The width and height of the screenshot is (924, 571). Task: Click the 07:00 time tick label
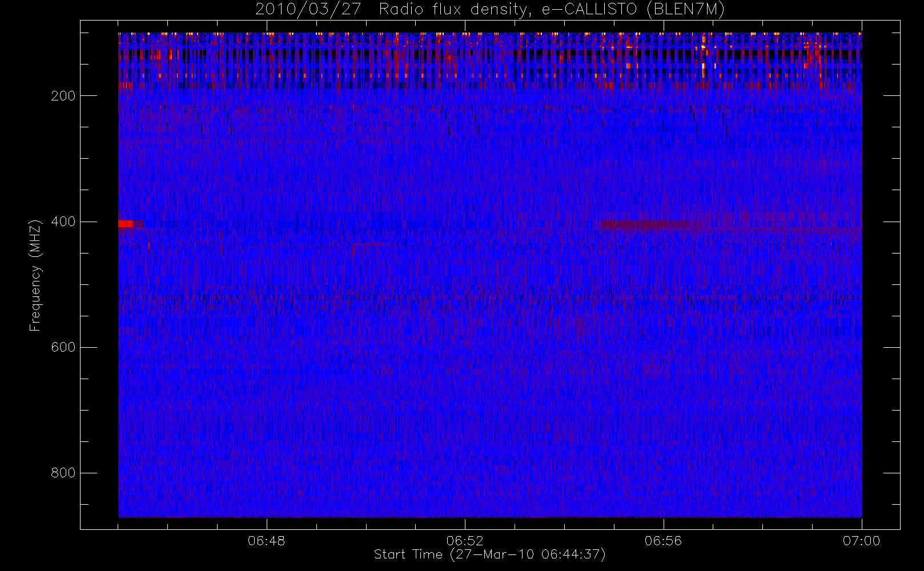pyautogui.click(x=862, y=541)
